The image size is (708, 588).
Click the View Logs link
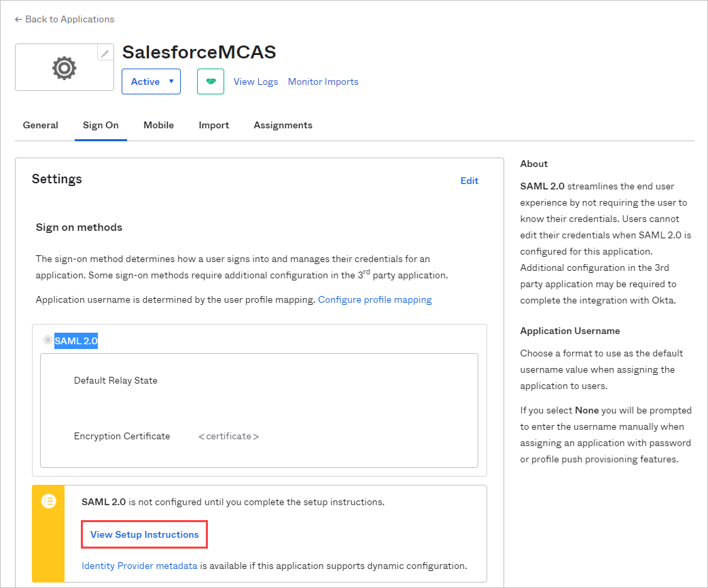[255, 81]
